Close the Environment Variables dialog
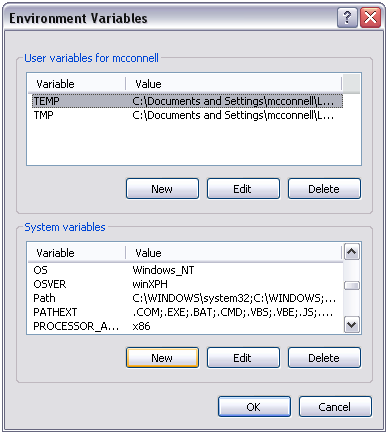390x440 pixels. click(370, 17)
